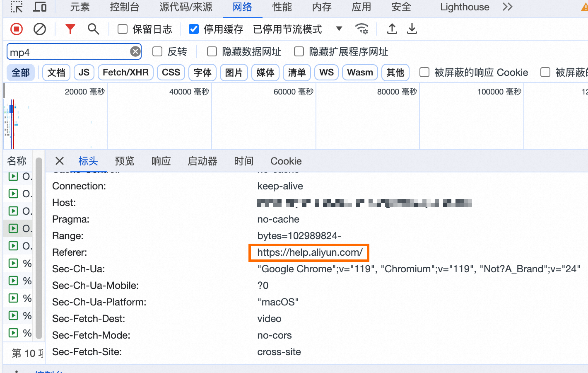The width and height of the screenshot is (588, 373).
Task: Tick the 反转 checkbox
Action: pos(157,51)
